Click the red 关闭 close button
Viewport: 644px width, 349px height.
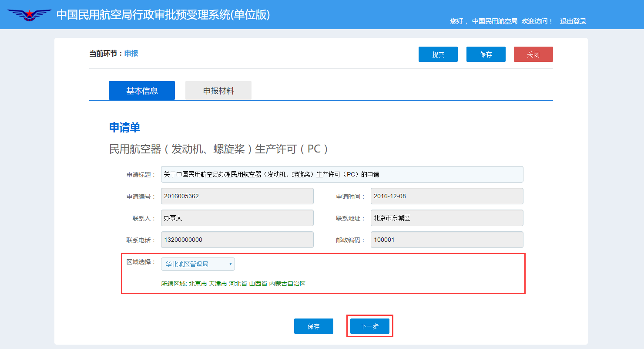tap(533, 54)
